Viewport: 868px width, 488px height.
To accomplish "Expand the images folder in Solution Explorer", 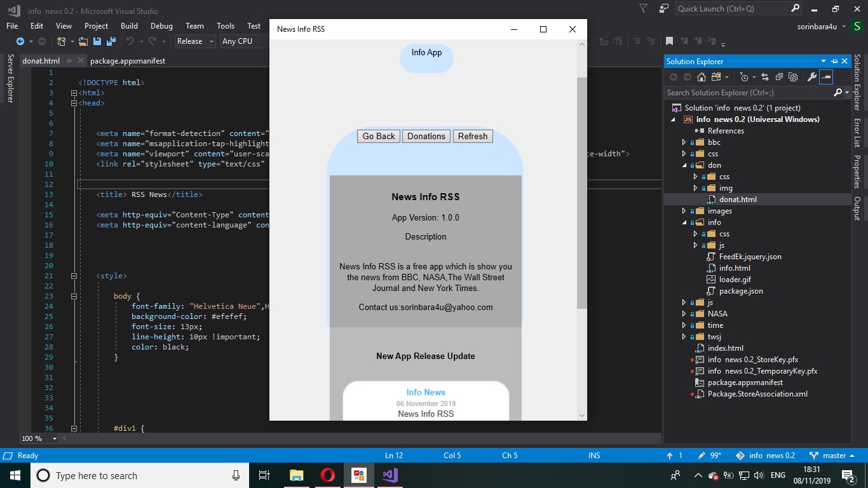I will click(684, 211).
